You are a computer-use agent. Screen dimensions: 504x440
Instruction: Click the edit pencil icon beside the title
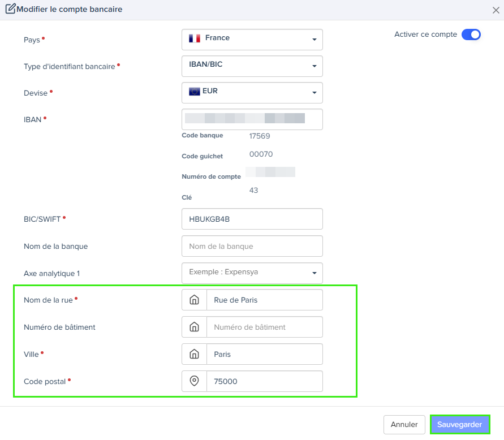coord(10,8)
